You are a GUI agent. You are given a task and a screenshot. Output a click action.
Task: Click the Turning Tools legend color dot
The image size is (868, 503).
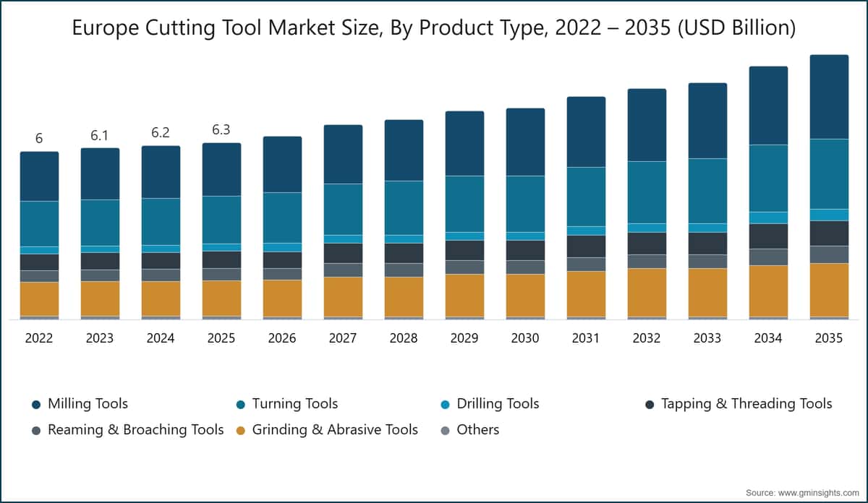pyautogui.click(x=240, y=404)
